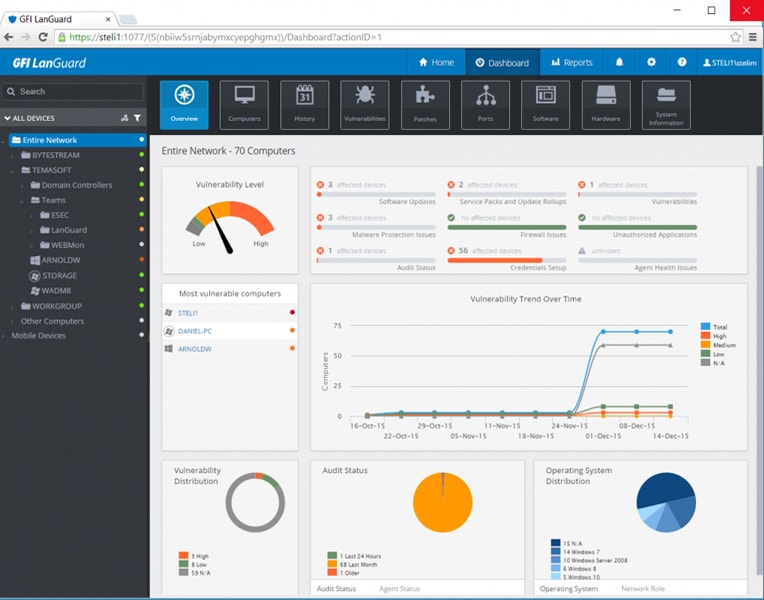Toggle the Medium series legend swatch
The image size is (764, 600).
pyautogui.click(x=705, y=345)
